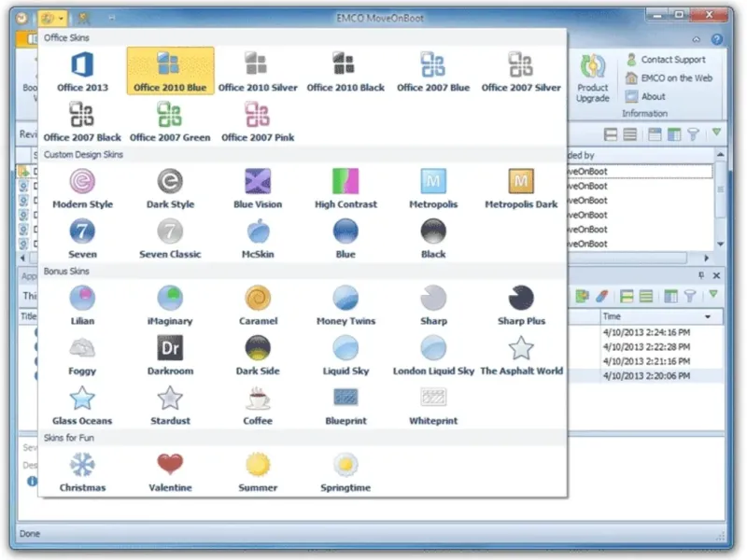Apply the Blueprint skin
Viewport: 747px width, 560px height.
pyautogui.click(x=345, y=405)
